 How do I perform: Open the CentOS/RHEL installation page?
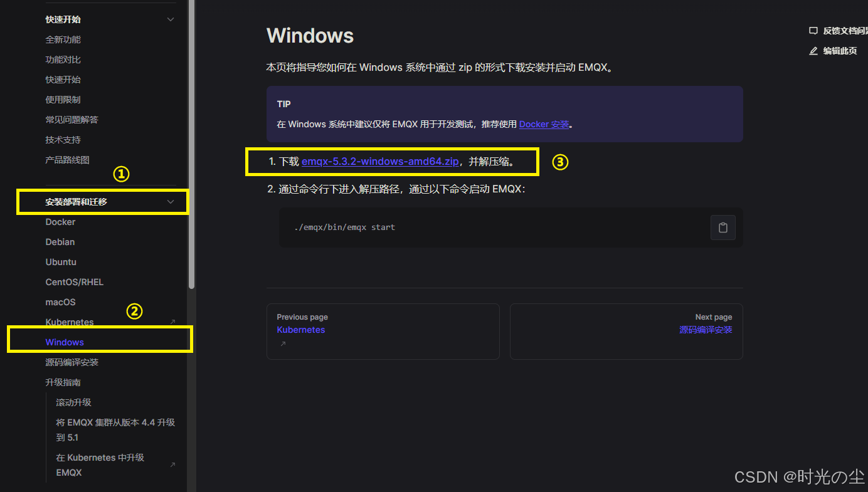pos(75,282)
